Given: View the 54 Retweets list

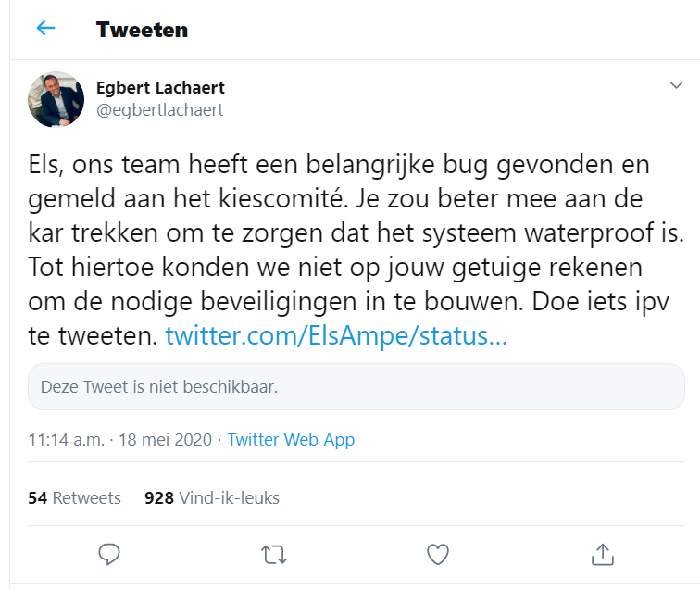Looking at the screenshot, I should (x=75, y=498).
